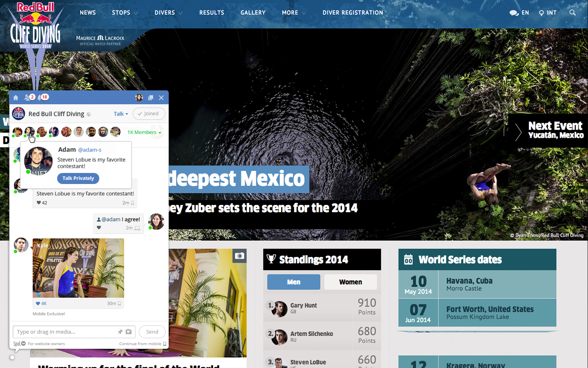Go to the GALLERY page
The height and width of the screenshot is (368, 588).
click(253, 13)
